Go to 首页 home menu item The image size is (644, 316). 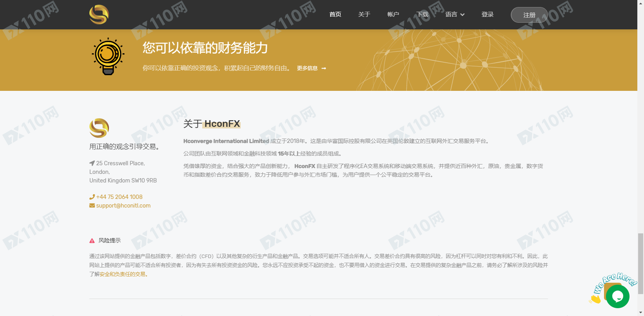[x=335, y=14]
